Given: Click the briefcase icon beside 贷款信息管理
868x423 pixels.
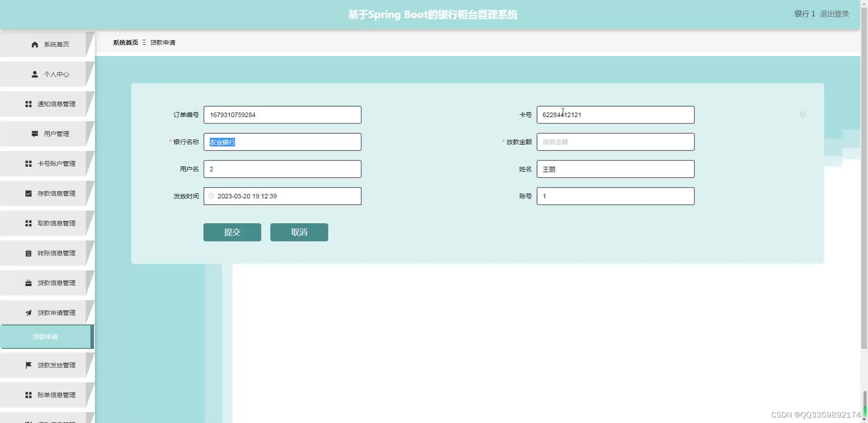Looking at the screenshot, I should click(x=28, y=283).
